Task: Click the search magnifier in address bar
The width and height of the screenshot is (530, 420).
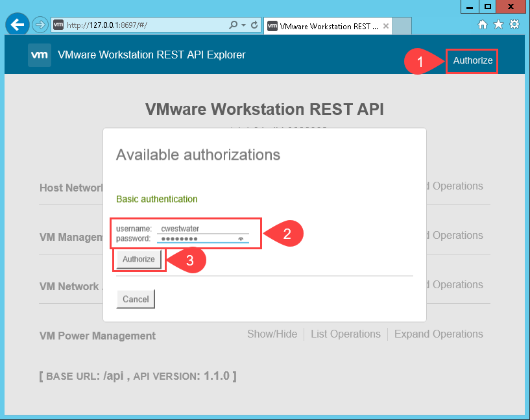Action: 233,25
